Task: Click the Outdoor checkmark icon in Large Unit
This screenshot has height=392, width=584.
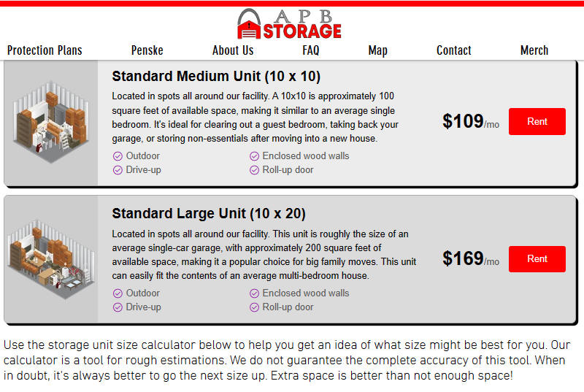Action: (118, 293)
